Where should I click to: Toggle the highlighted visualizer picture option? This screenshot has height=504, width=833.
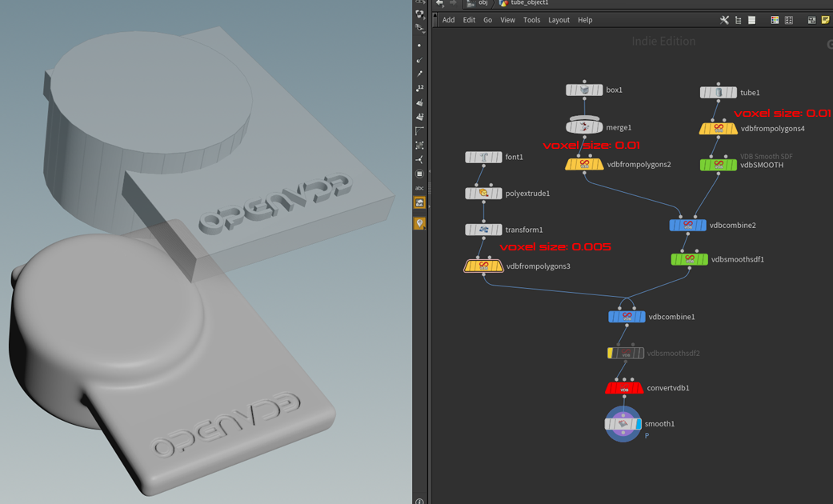(419, 203)
